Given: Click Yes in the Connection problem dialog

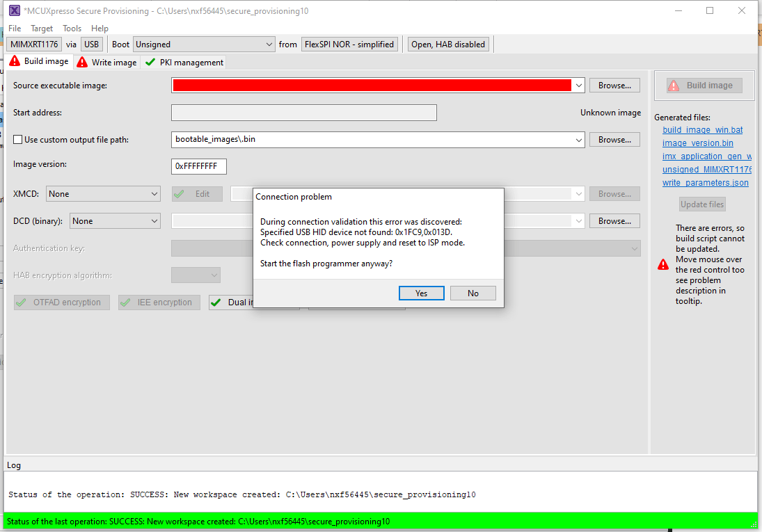Looking at the screenshot, I should coord(421,293).
